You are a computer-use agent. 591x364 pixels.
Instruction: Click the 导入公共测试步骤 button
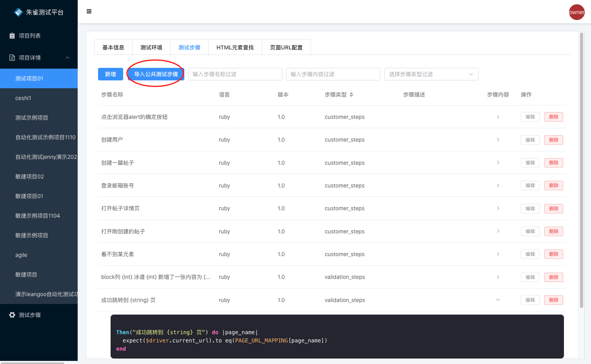click(156, 74)
